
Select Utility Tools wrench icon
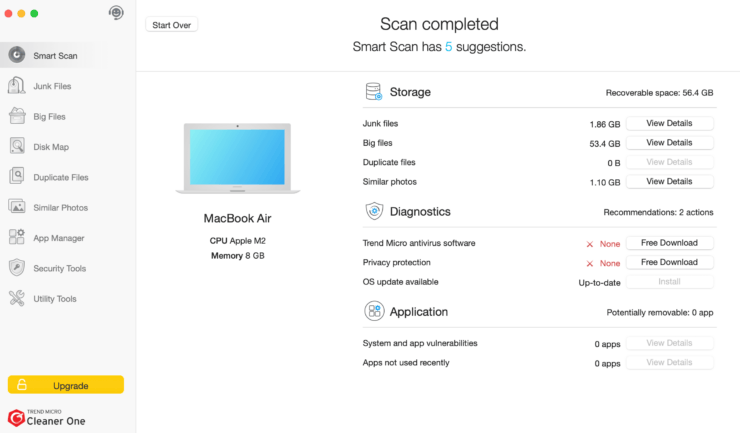pos(16,298)
